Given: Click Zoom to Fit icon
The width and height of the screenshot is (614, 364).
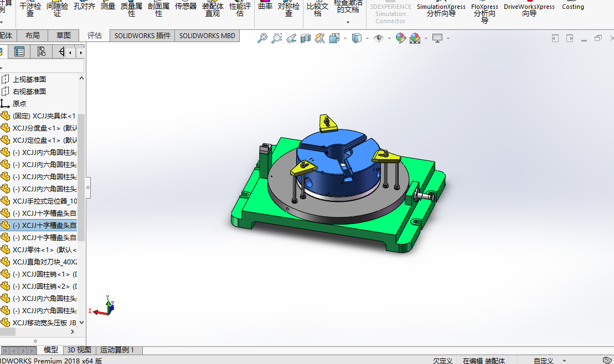Looking at the screenshot, I should [262, 38].
